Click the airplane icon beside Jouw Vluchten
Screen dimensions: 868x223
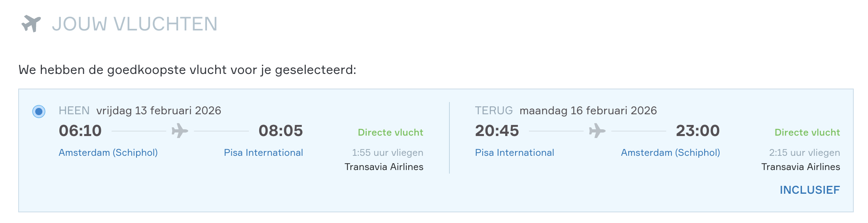click(31, 24)
